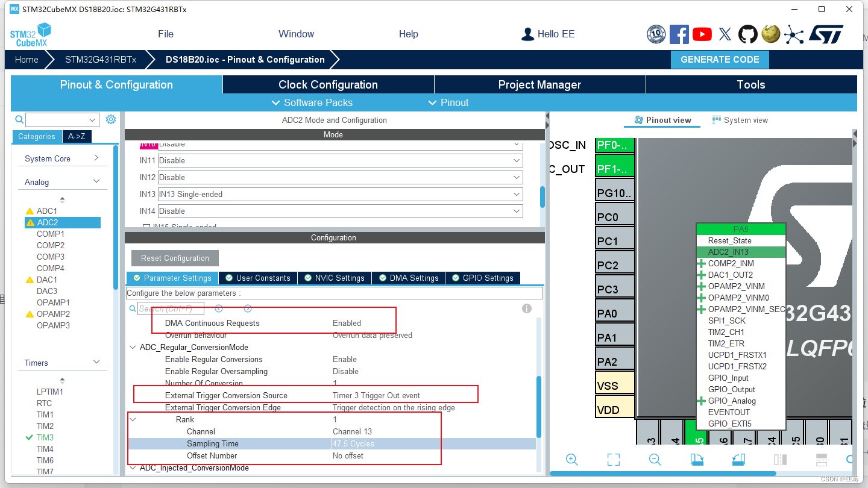Open the X (Twitter) icon link

[x=725, y=34]
